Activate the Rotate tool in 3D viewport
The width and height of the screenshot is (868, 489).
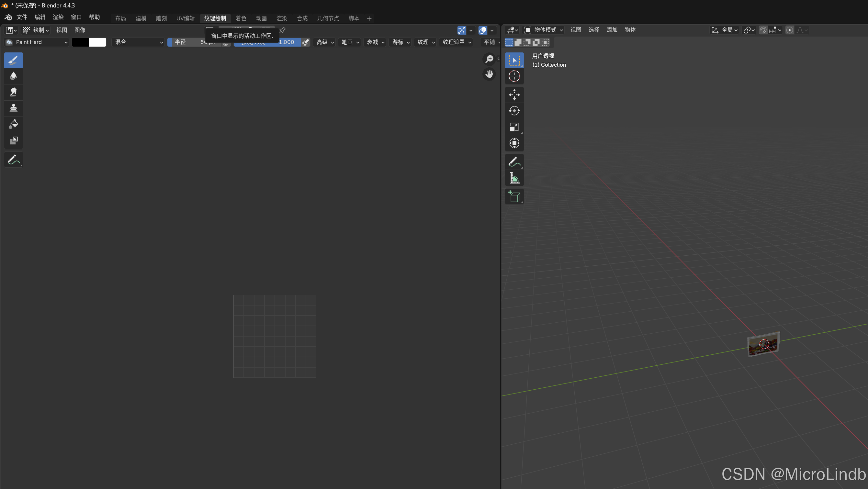(514, 111)
